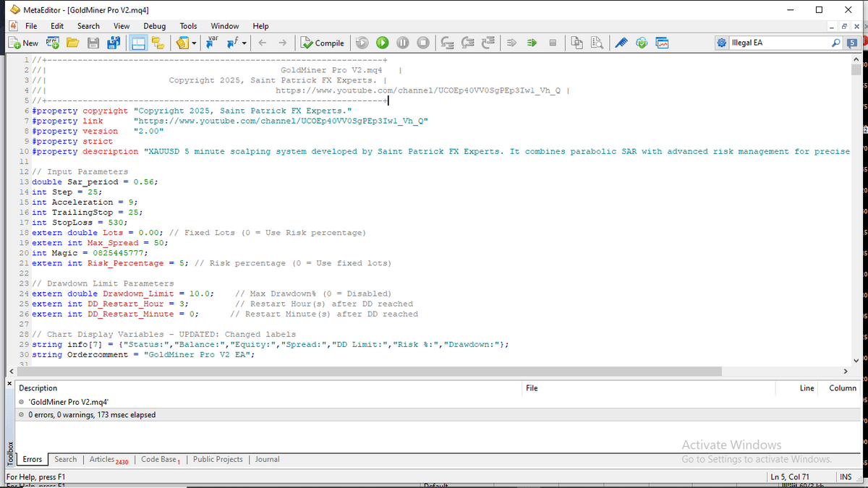The image size is (868, 488).
Task: Click the 'Illegal EA' search input field
Action: (x=780, y=43)
